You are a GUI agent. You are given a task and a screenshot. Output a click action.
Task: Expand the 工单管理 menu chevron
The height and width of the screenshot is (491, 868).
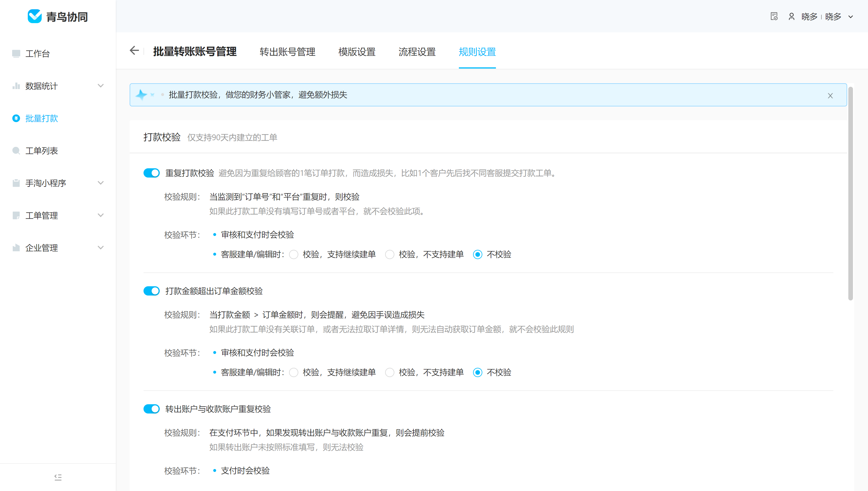click(x=100, y=215)
